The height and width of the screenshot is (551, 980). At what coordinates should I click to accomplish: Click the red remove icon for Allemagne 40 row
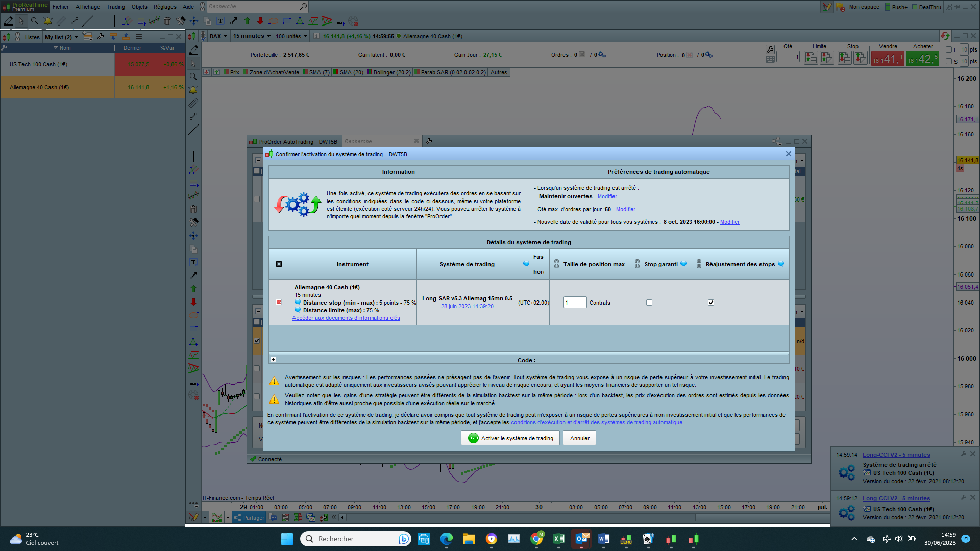click(x=279, y=303)
